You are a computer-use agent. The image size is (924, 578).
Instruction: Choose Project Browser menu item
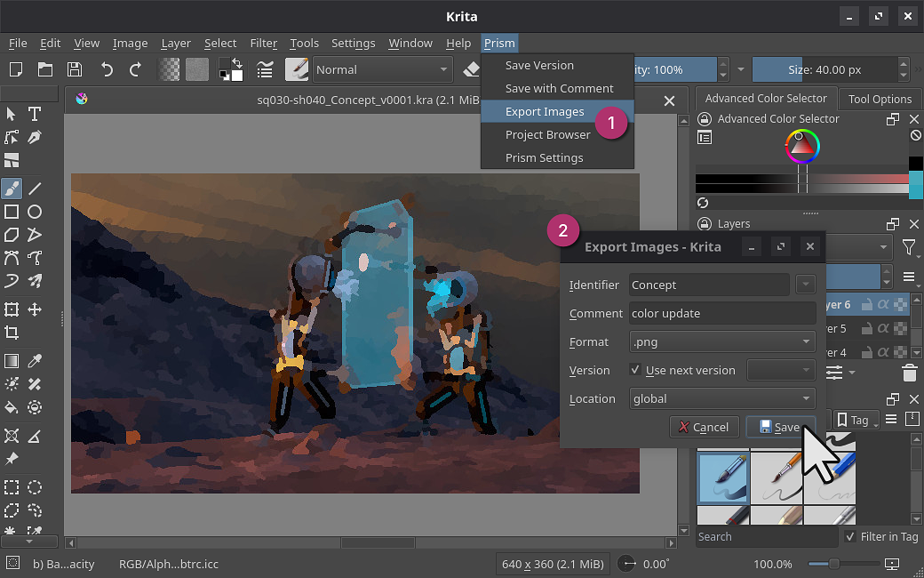[557, 134]
